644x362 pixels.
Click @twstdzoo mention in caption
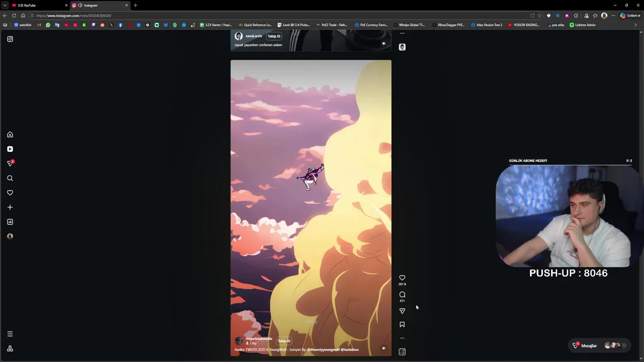(x=350, y=349)
